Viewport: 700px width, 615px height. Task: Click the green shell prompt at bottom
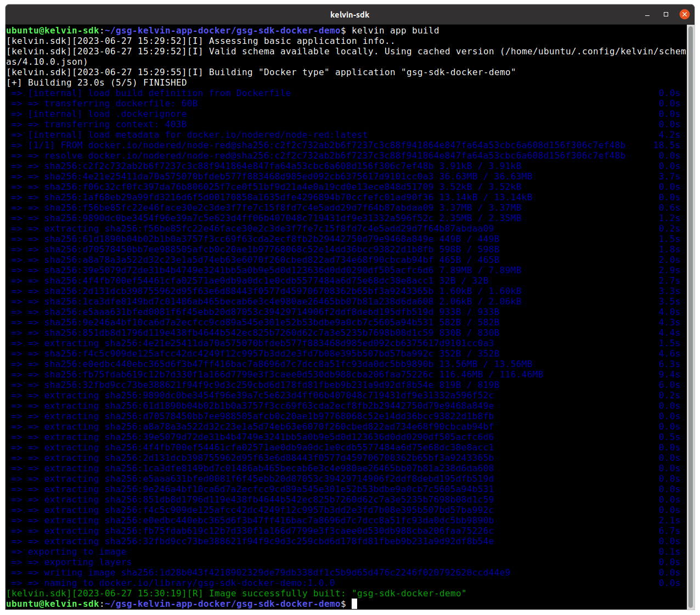[x=174, y=603]
